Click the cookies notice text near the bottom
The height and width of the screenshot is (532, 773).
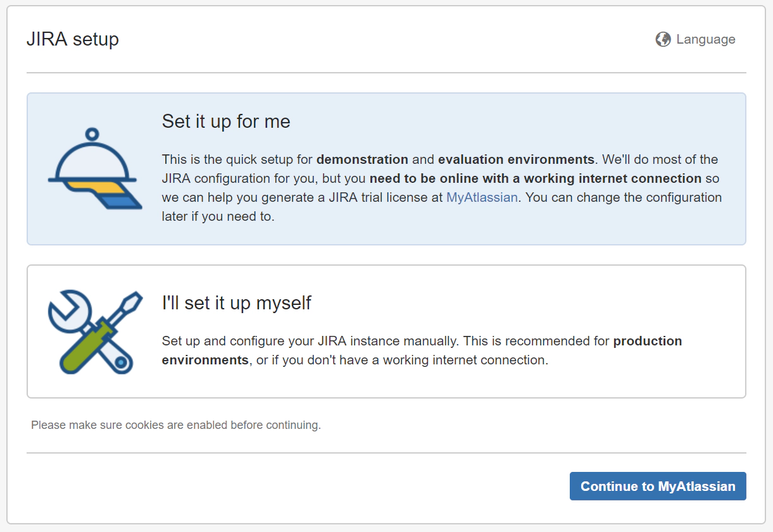pos(175,424)
